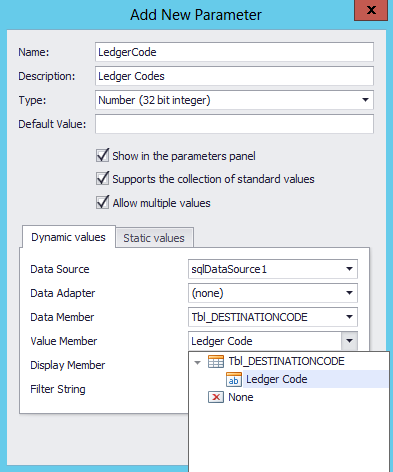The image size is (393, 472).
Task: Click the Filter String label
Action: coord(58,389)
